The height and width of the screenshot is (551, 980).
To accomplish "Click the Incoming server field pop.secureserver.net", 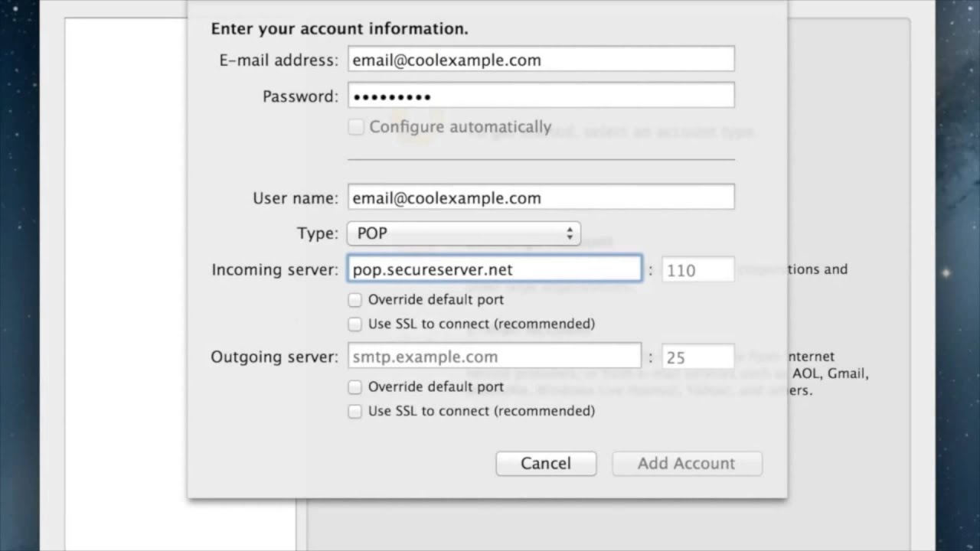I will click(x=495, y=269).
